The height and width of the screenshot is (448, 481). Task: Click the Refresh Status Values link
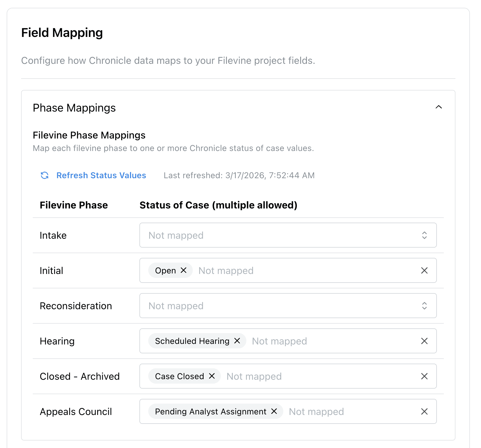(x=101, y=175)
